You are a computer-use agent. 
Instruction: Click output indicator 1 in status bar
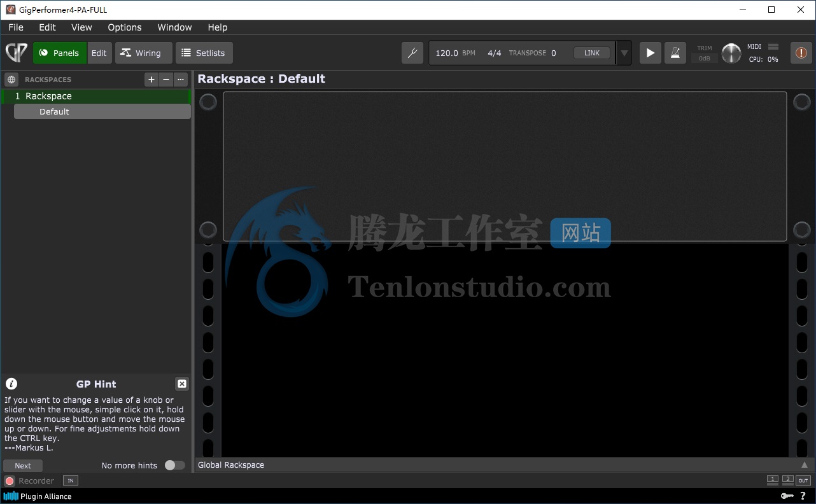773,480
